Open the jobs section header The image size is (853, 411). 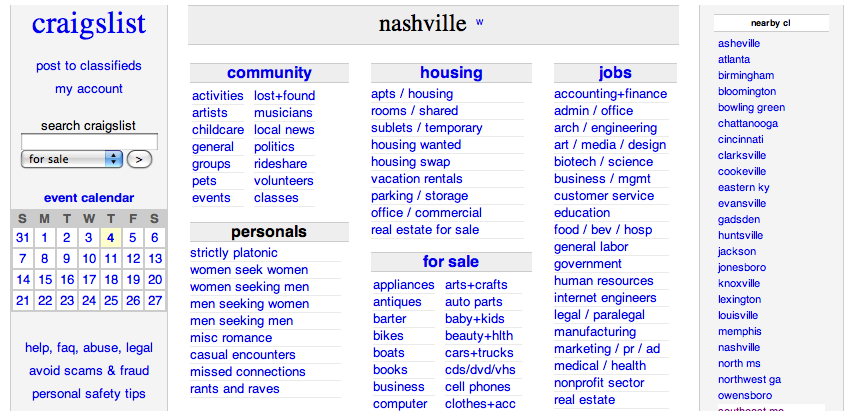[615, 73]
